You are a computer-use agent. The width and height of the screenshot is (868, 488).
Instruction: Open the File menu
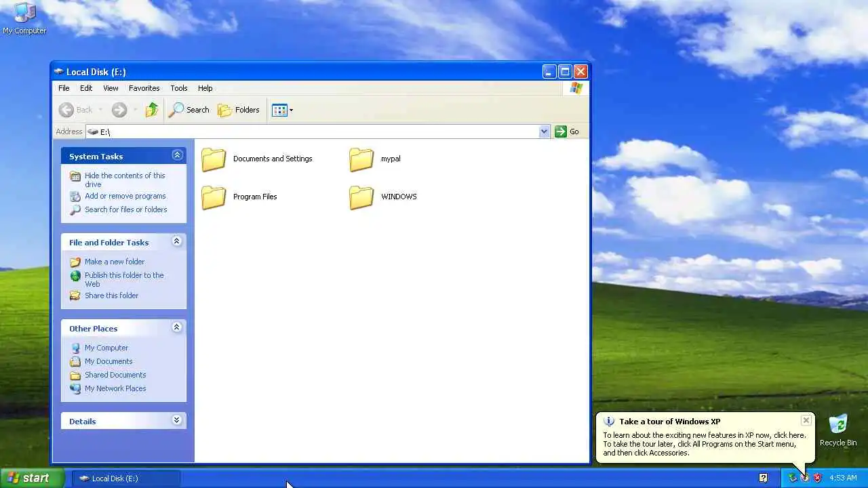(64, 88)
